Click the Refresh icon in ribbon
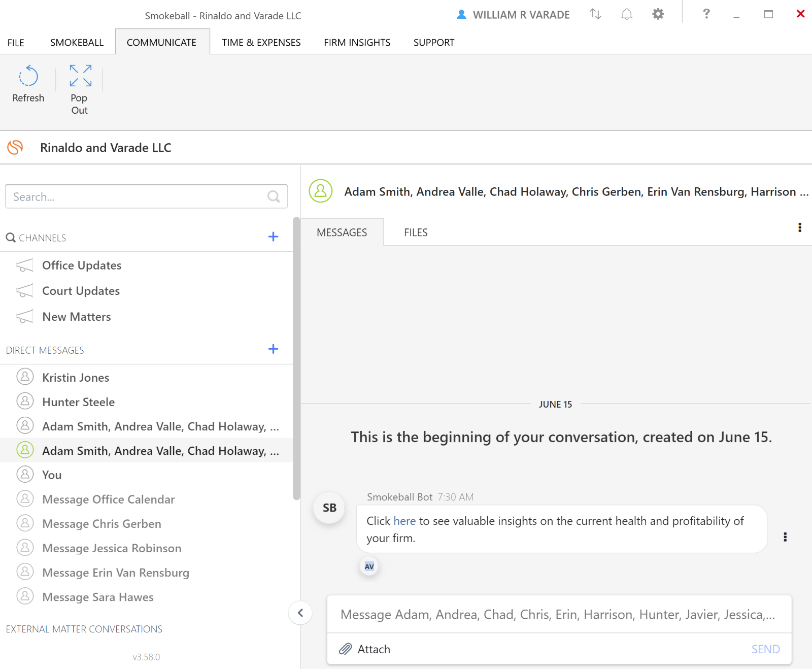812x669 pixels. [x=28, y=76]
